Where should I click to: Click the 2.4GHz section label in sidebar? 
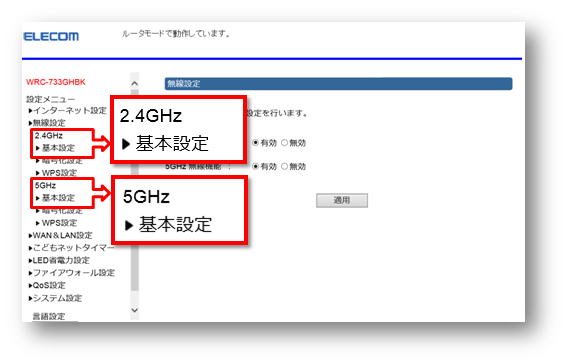click(49, 136)
